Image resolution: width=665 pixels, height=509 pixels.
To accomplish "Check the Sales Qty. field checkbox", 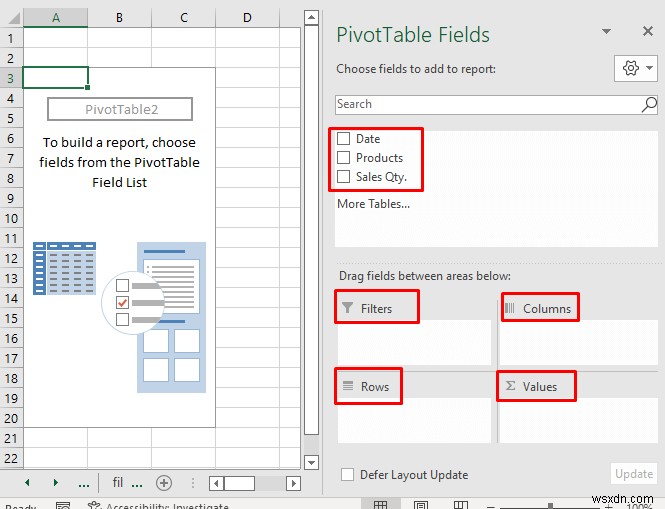I will (343, 176).
